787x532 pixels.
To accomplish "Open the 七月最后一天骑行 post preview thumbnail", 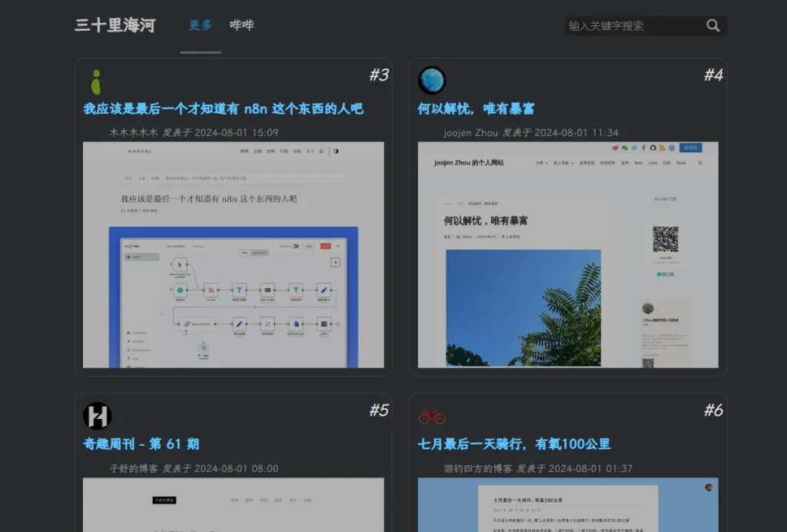I will coord(568,504).
